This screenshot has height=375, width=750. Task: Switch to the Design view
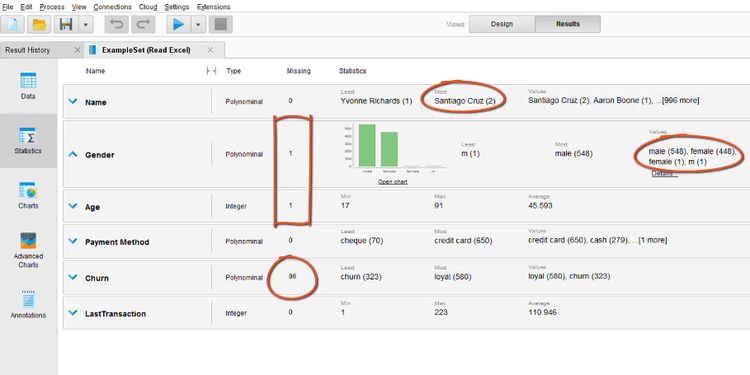coord(502,24)
